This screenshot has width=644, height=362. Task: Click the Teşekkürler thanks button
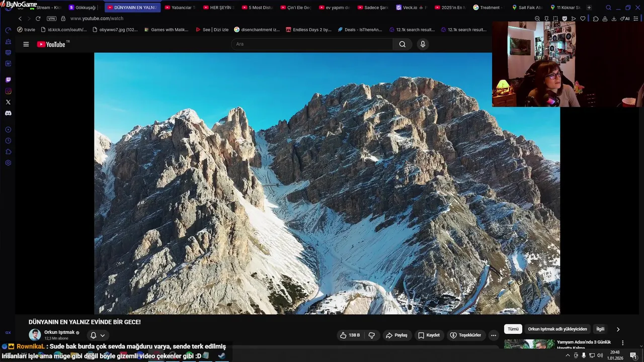pos(465,335)
